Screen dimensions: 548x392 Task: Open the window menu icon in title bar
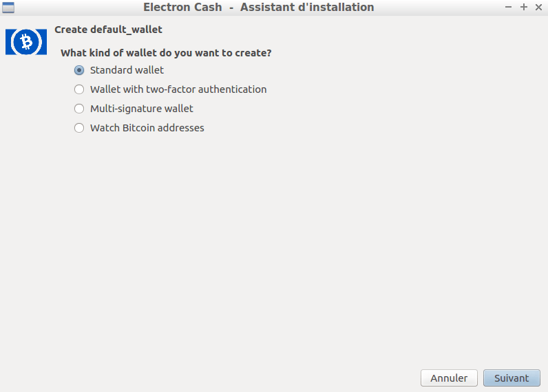(8, 8)
